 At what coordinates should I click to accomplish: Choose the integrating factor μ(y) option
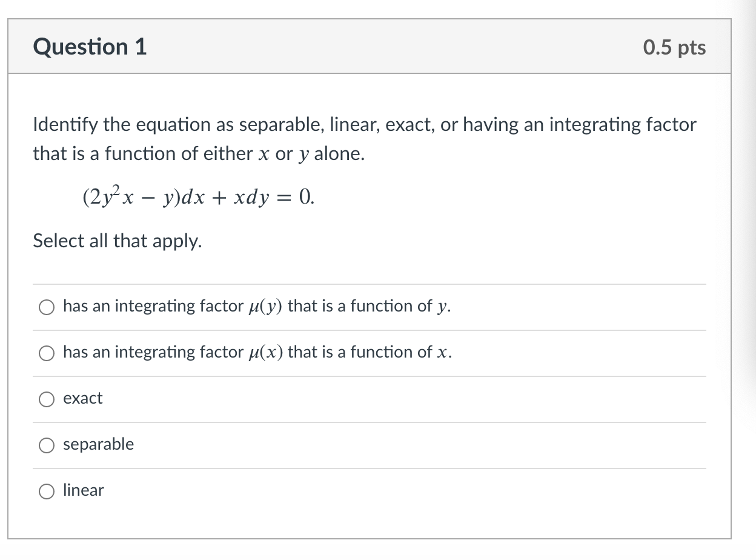point(46,307)
